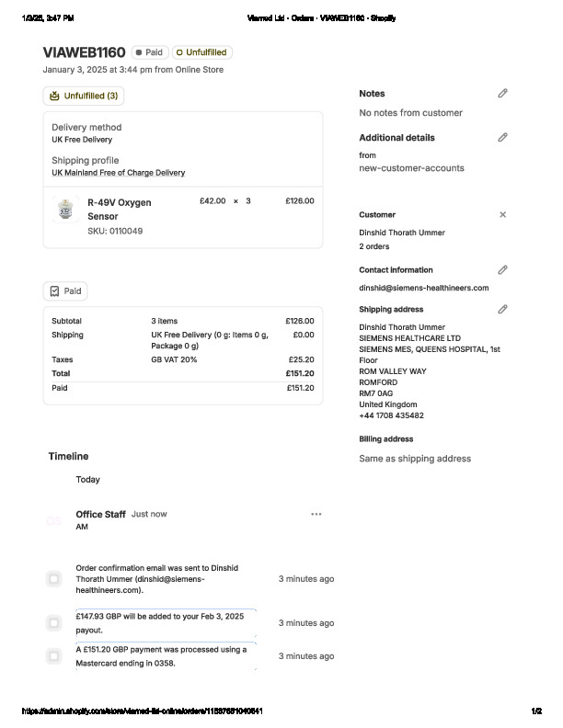Click the customer email address
The width and height of the screenshot is (563, 728).
click(x=423, y=288)
